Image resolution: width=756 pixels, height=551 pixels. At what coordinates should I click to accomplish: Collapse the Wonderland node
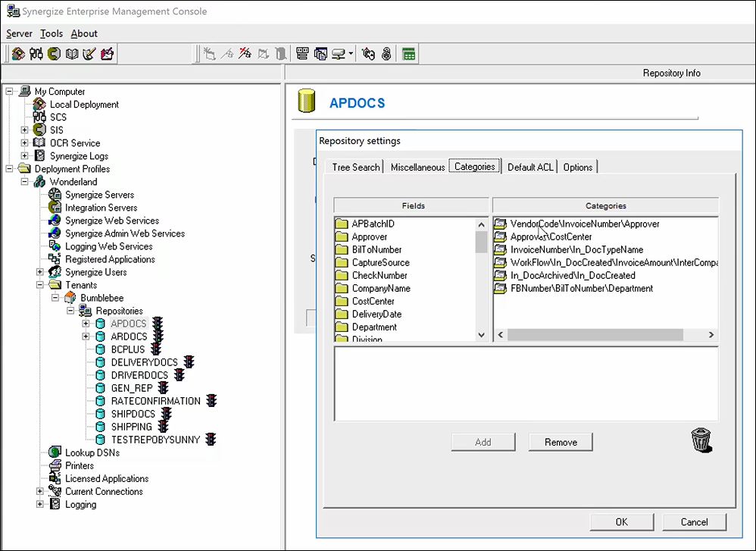(24, 181)
